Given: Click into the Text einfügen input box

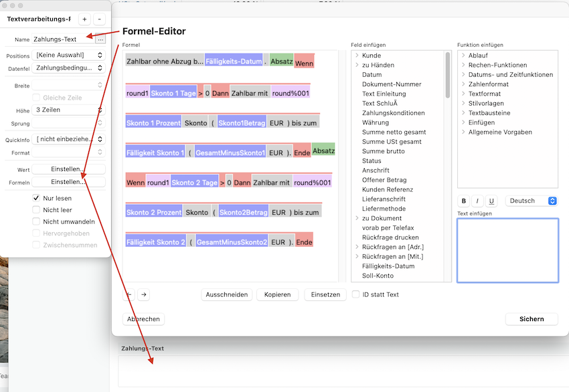Looking at the screenshot, I should coord(507,250).
